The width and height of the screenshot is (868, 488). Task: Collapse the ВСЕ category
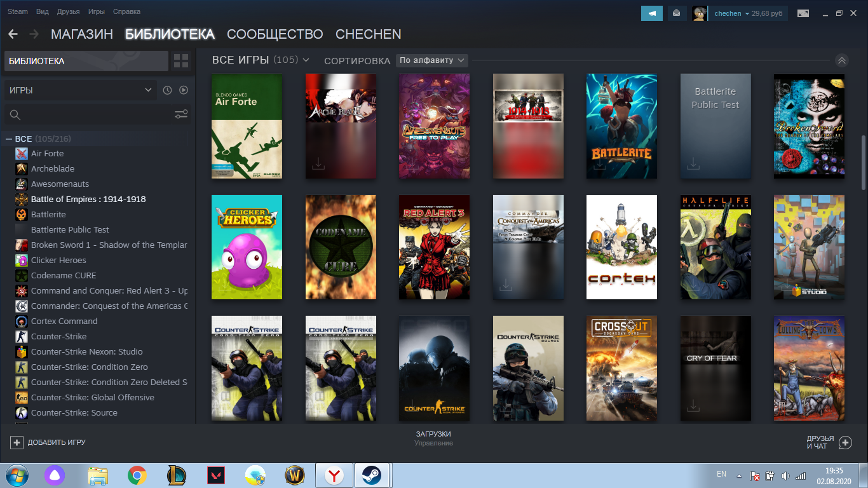9,139
